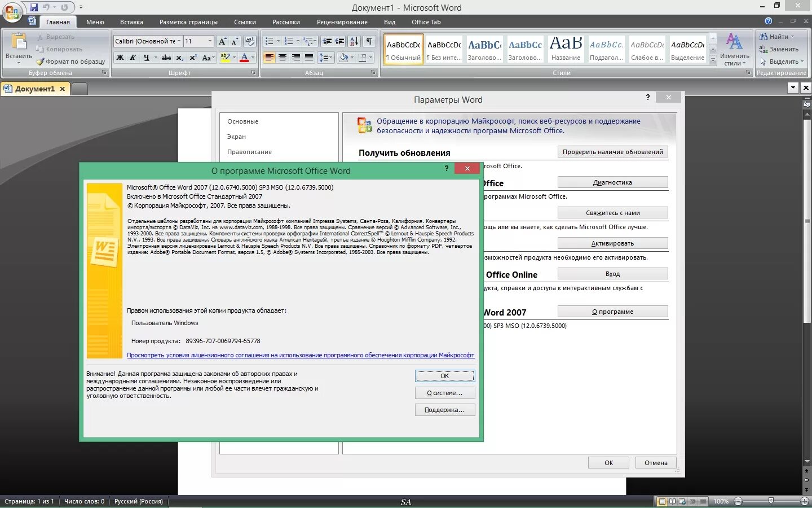This screenshot has height=508, width=812.
Task: Justify text alignment
Action: [x=309, y=58]
